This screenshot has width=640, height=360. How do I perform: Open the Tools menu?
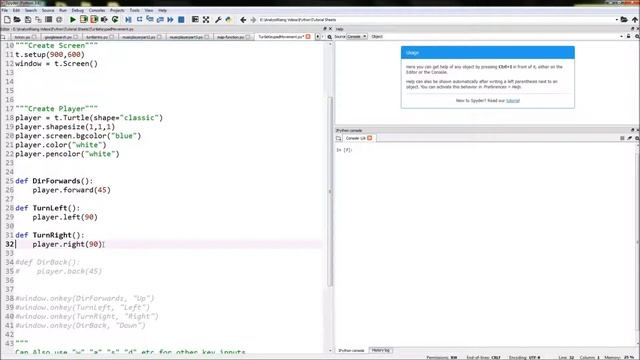(134, 10)
